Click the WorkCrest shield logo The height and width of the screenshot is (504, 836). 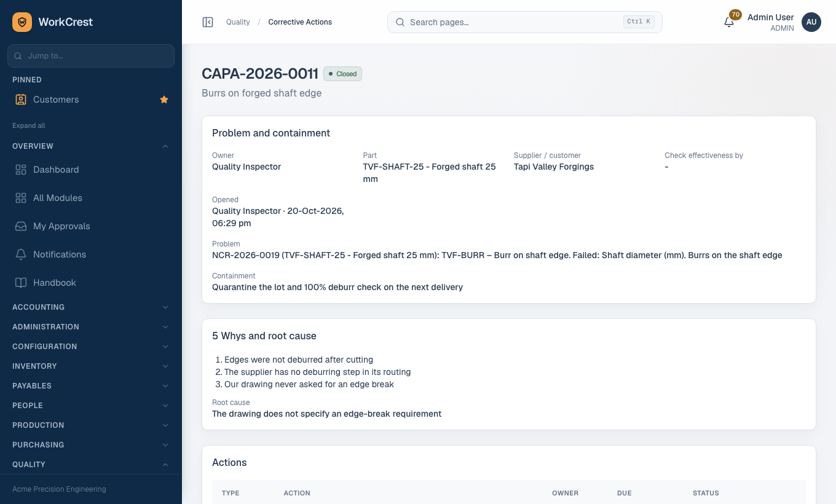point(22,22)
